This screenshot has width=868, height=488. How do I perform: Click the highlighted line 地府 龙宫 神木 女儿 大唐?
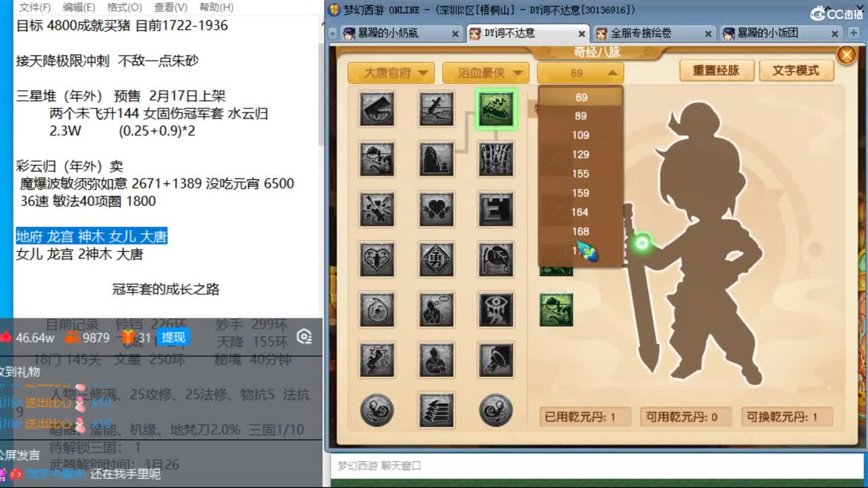[x=92, y=237]
